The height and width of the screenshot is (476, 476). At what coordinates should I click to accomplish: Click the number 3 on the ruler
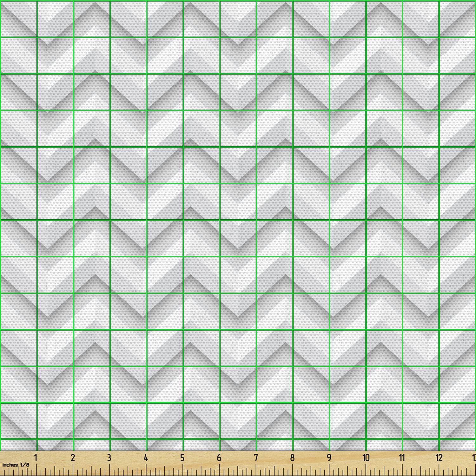point(109,458)
